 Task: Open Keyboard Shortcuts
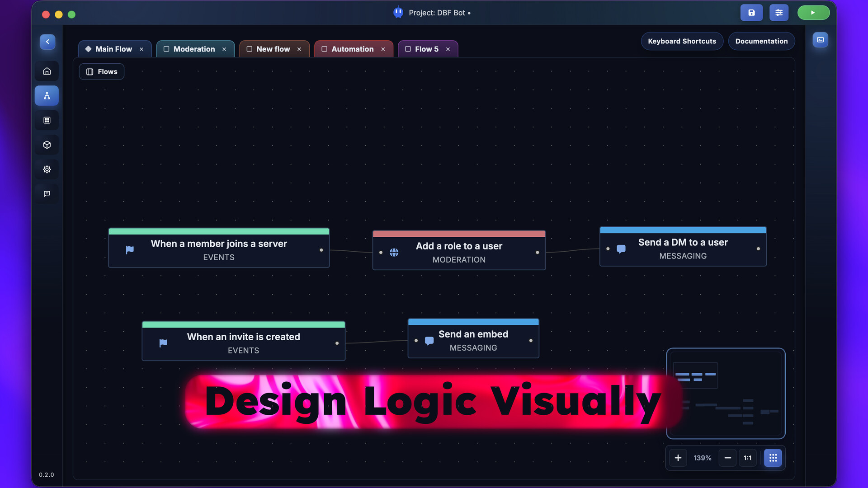click(x=682, y=41)
